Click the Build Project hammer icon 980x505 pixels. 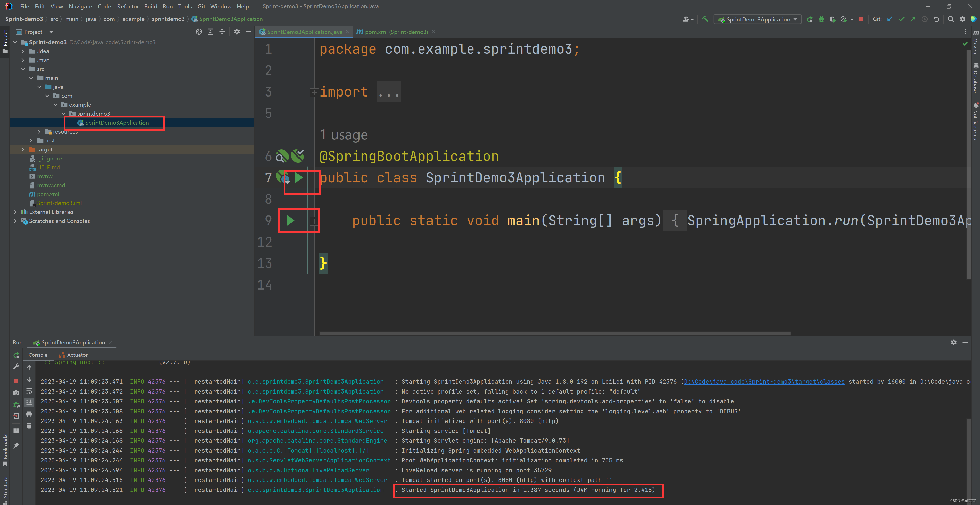pos(705,19)
